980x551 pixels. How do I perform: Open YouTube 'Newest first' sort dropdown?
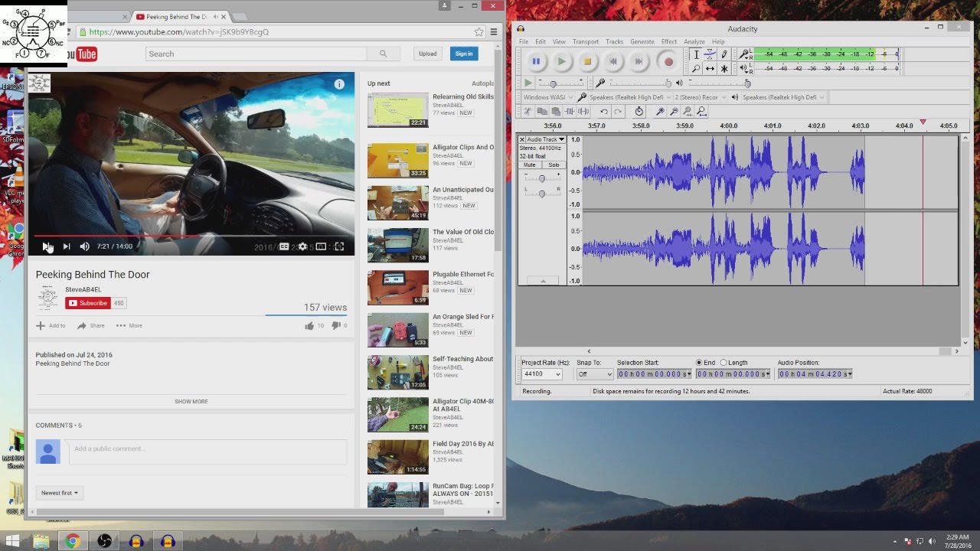[60, 493]
